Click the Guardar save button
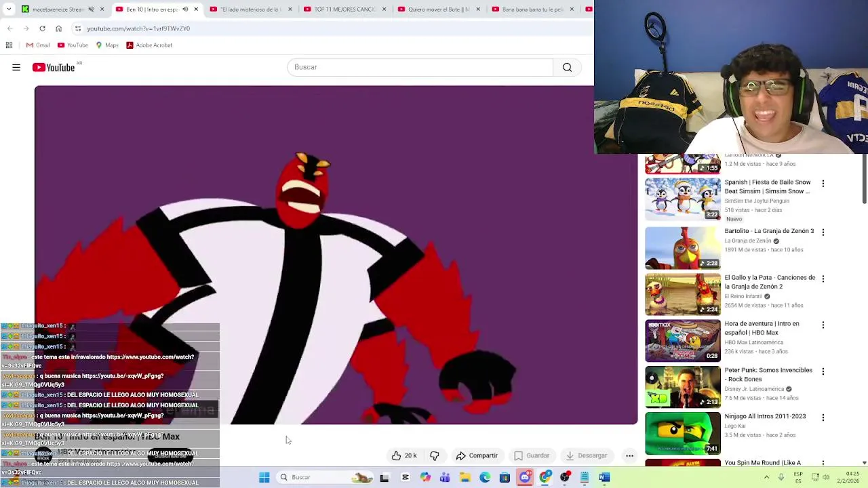 532,455
